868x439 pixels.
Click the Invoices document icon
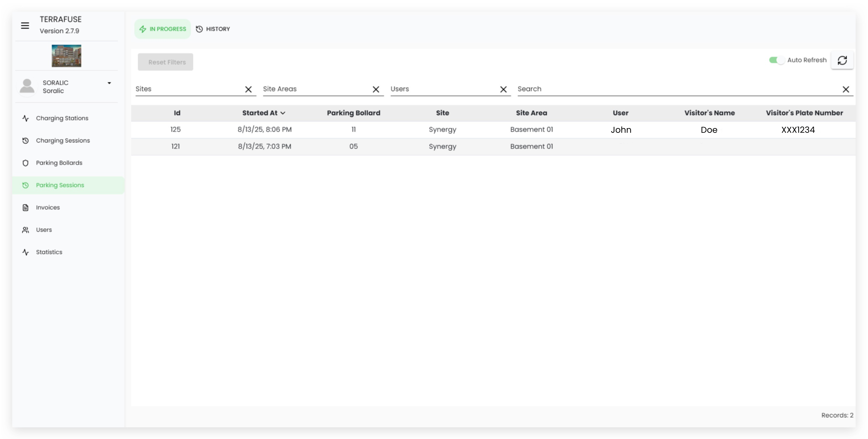26,208
